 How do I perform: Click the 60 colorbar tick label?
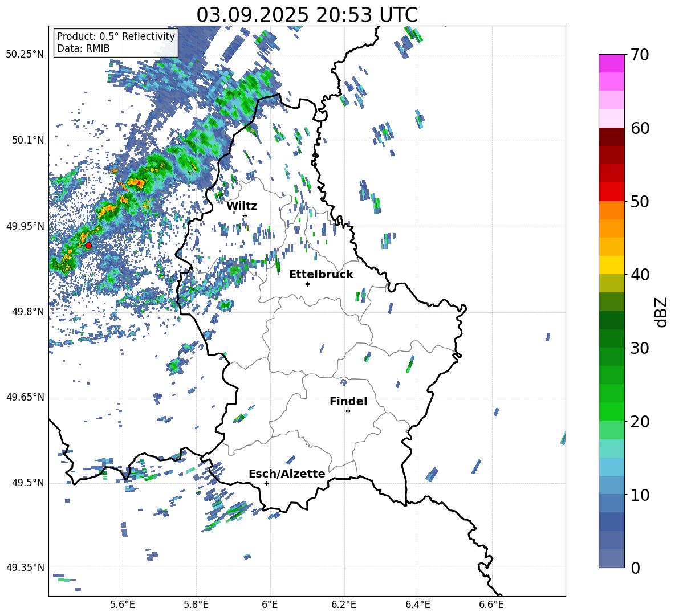point(640,128)
